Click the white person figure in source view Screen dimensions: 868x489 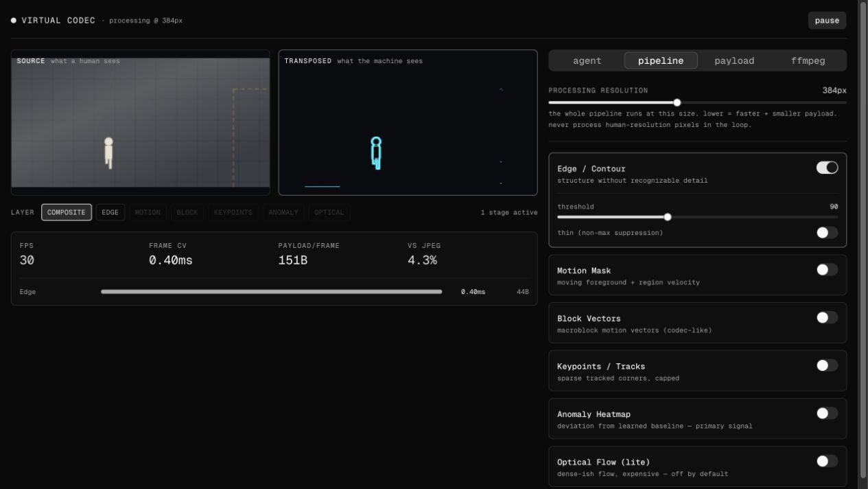coord(108,152)
